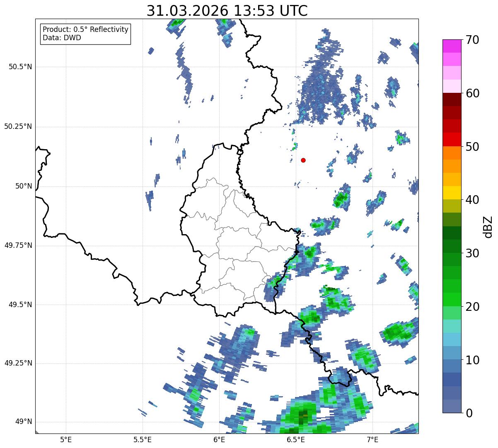The width and height of the screenshot is (498, 448).
Task: Click the colorbar 50 tick label
Action: [x=472, y=147]
